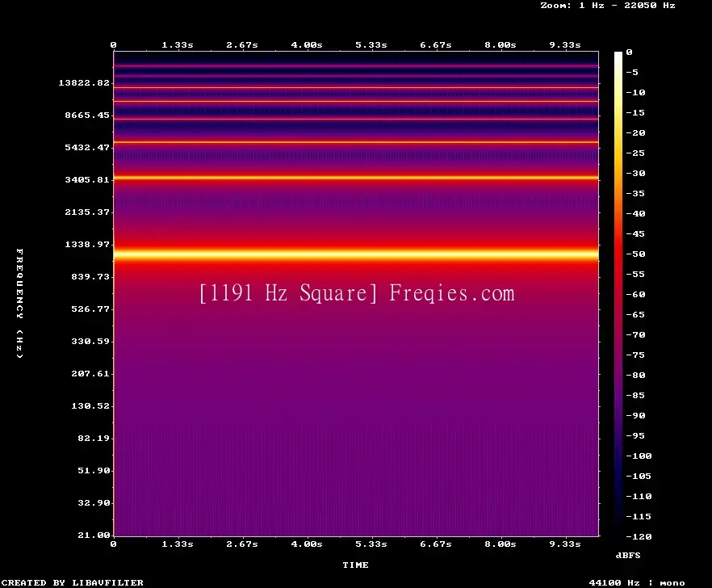The height and width of the screenshot is (588, 712).
Task: Click the "CREATED BY LIBAVFILTER" text
Action: click(72, 582)
